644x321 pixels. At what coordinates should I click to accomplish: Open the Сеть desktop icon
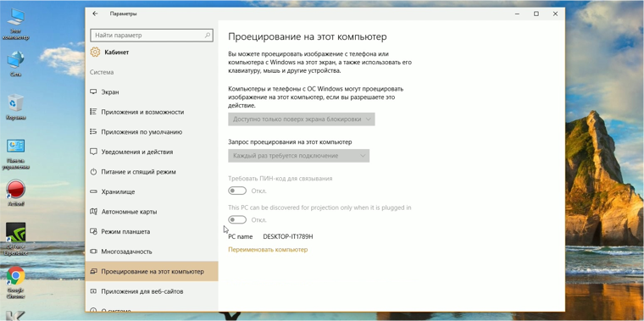tap(15, 64)
